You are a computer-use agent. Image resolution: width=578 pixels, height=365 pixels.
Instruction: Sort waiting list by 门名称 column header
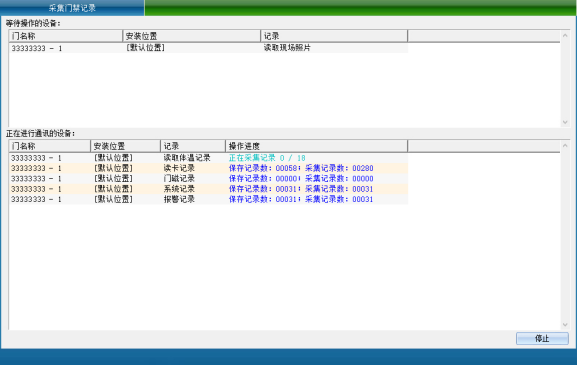[66, 36]
